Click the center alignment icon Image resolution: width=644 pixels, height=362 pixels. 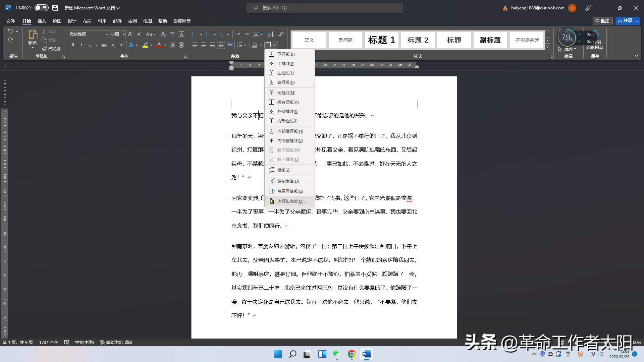203,45
